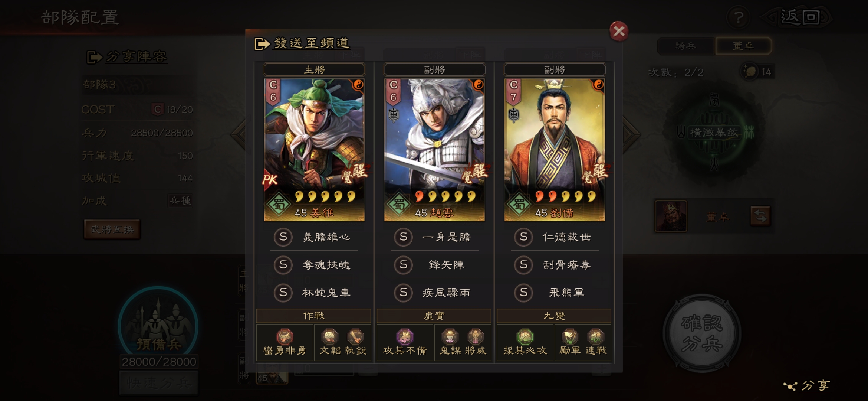Close the share lineup popup
This screenshot has width=868, height=401.
[x=619, y=31]
